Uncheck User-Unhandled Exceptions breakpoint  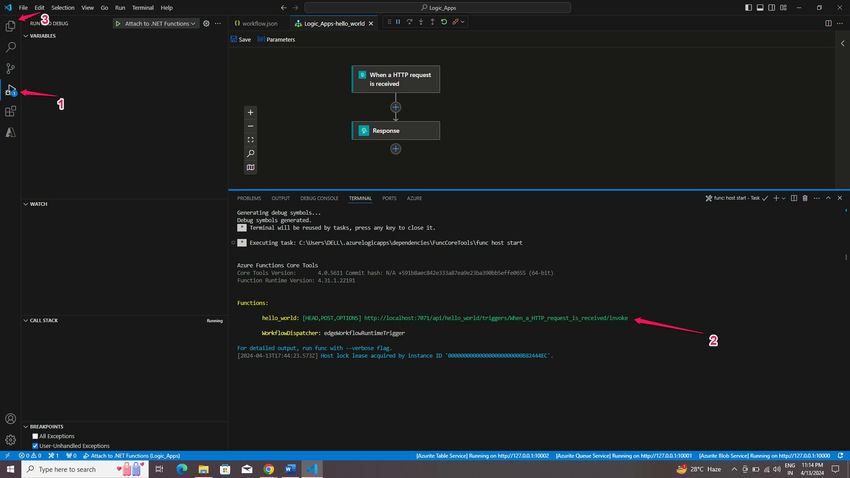pyautogui.click(x=36, y=446)
